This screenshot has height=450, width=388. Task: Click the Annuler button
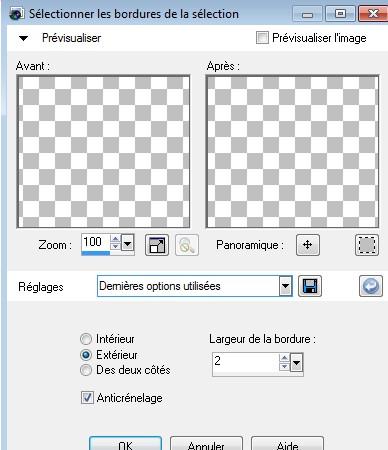point(206,444)
